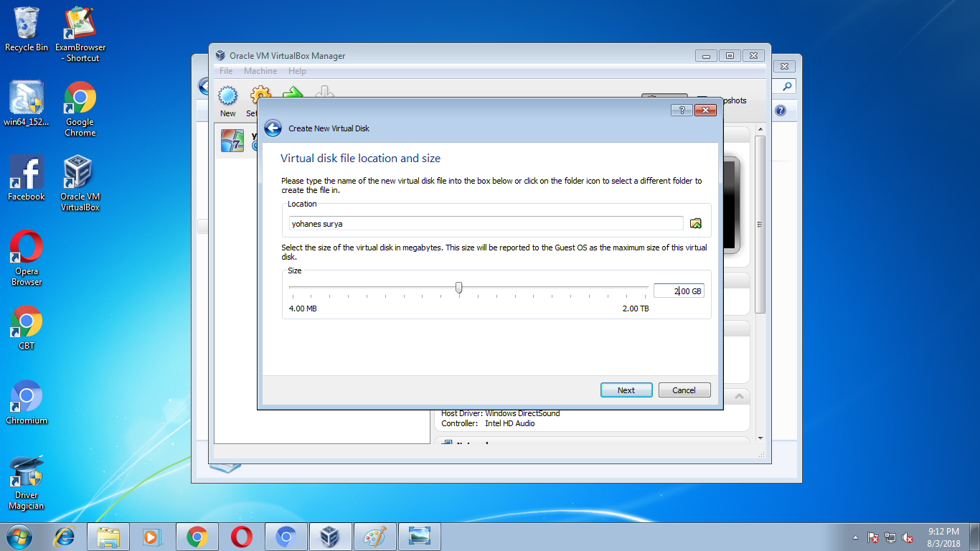Close the background window behind VirtualBox
Viewport: 980px width, 551px height.
[784, 66]
